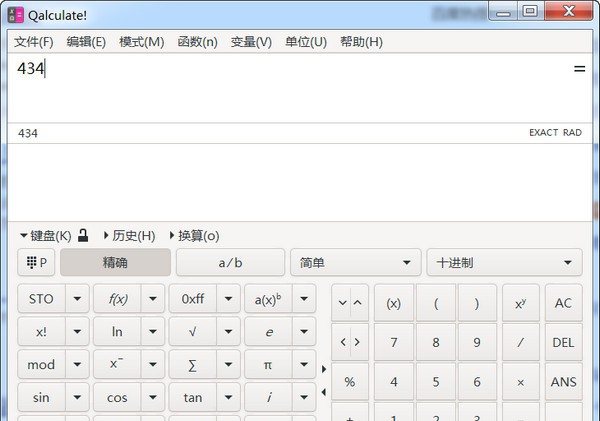Open the 帮助(H) menu
600x421 pixels.
click(361, 42)
